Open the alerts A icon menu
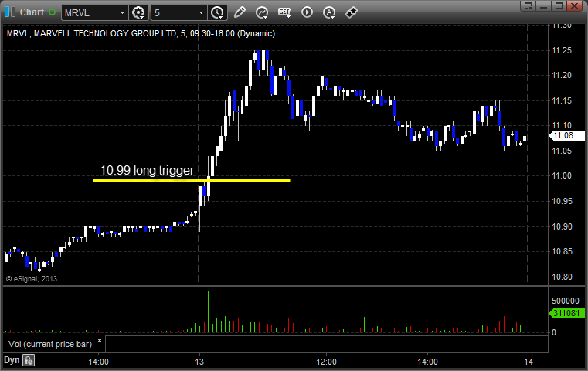 pos(329,12)
